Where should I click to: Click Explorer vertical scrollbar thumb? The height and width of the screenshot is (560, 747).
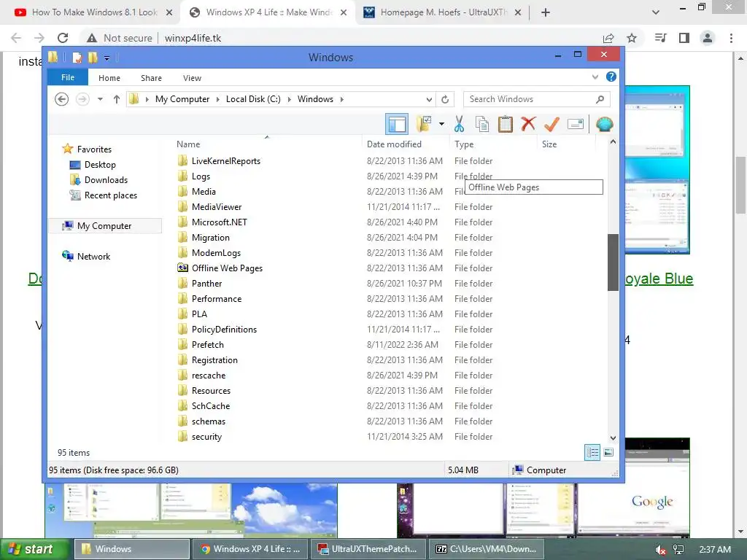pyautogui.click(x=613, y=262)
